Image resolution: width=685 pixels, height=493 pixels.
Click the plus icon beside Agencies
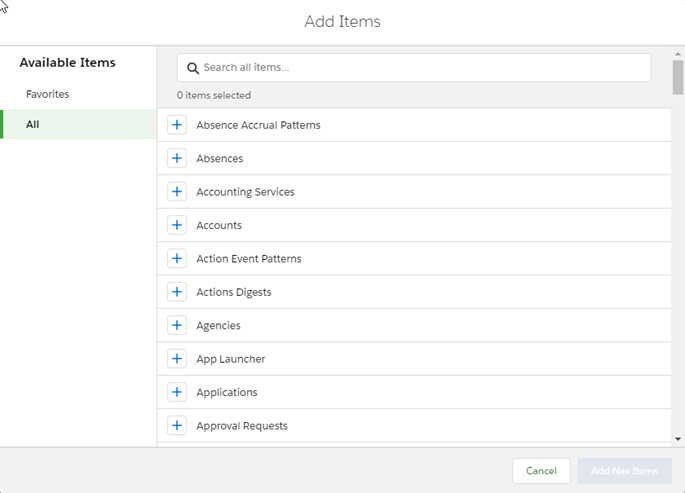(x=177, y=325)
